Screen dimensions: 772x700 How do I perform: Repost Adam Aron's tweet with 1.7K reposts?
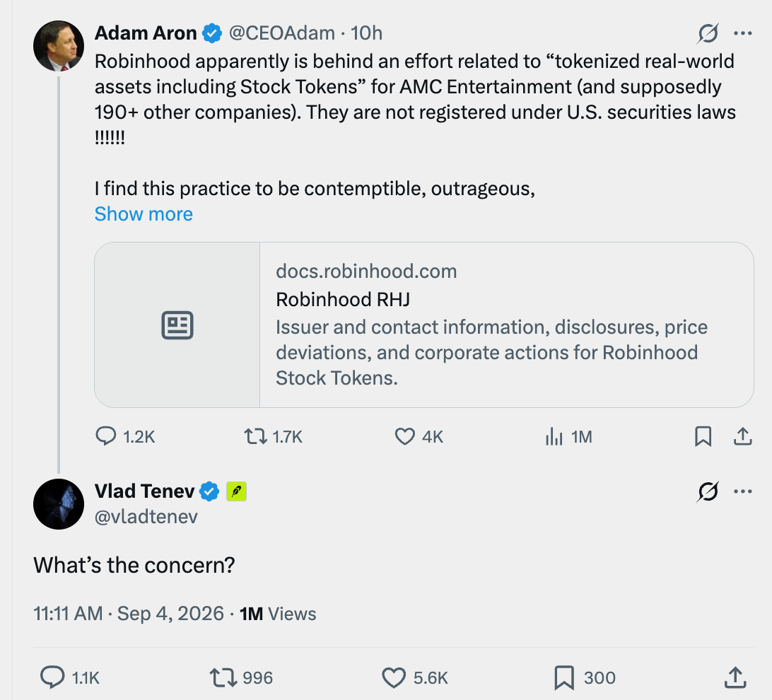274,437
